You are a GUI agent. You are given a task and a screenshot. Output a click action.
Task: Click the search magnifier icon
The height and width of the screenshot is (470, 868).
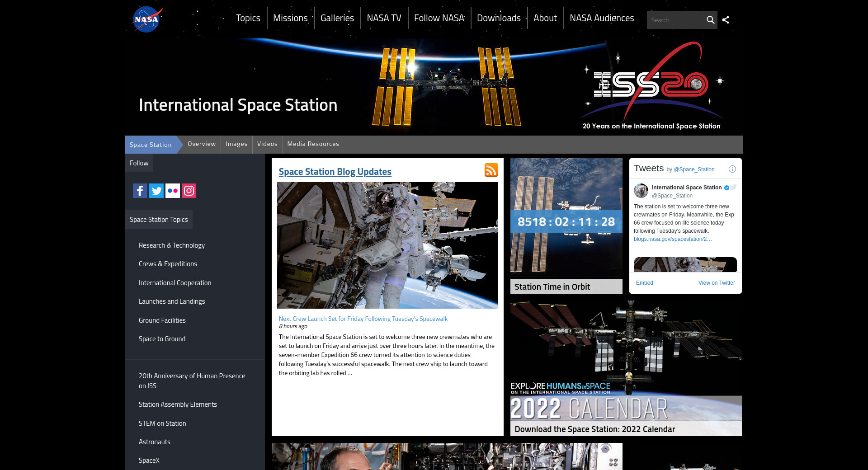(x=710, y=20)
